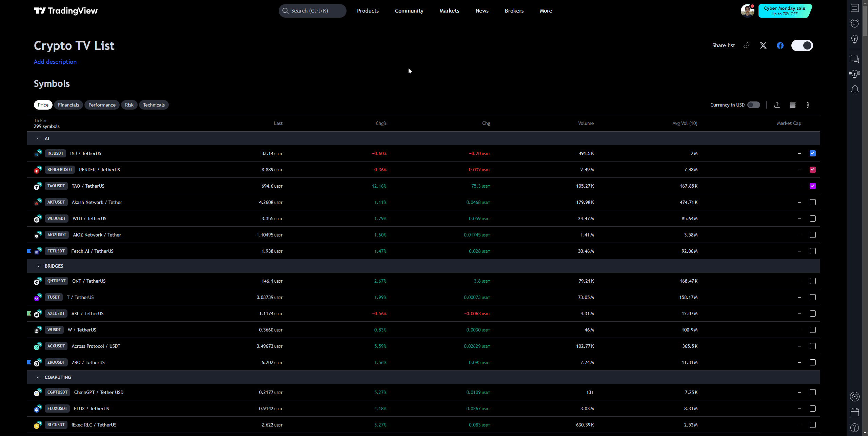
Task: Click the RLCUSDT coin logo
Action: click(38, 425)
